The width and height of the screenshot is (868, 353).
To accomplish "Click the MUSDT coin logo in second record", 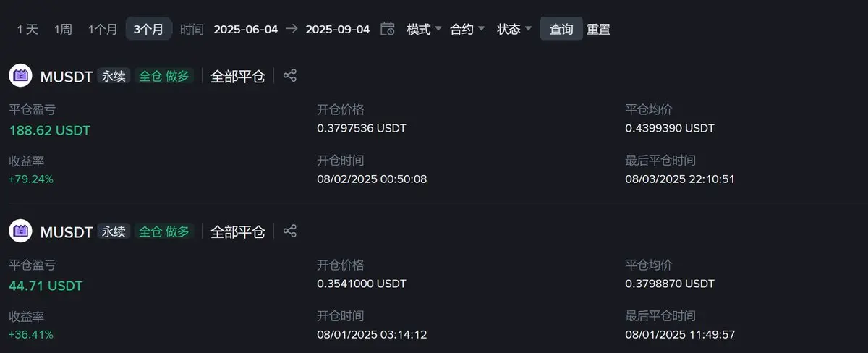I will (21, 231).
